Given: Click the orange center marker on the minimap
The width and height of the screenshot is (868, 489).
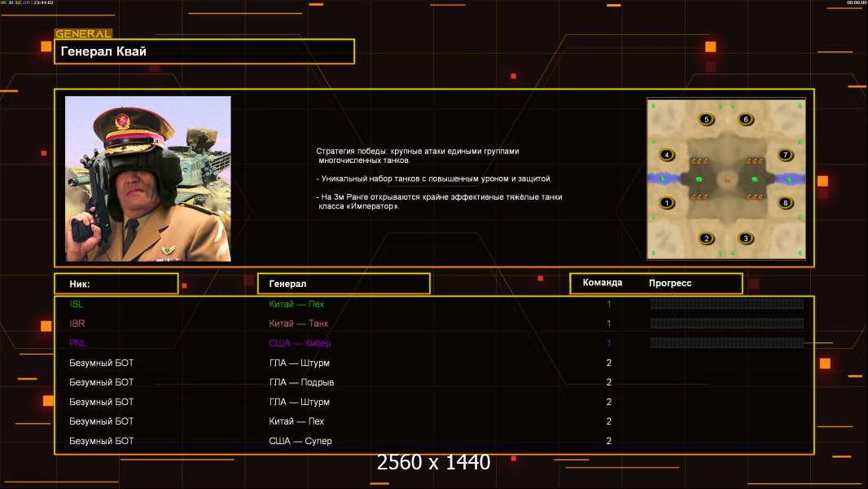Looking at the screenshot, I should (x=726, y=179).
